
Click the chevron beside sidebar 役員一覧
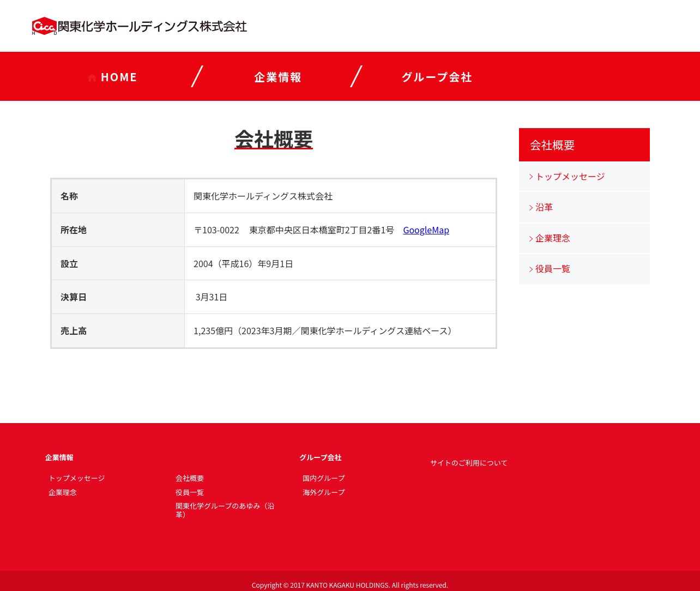pyautogui.click(x=531, y=269)
